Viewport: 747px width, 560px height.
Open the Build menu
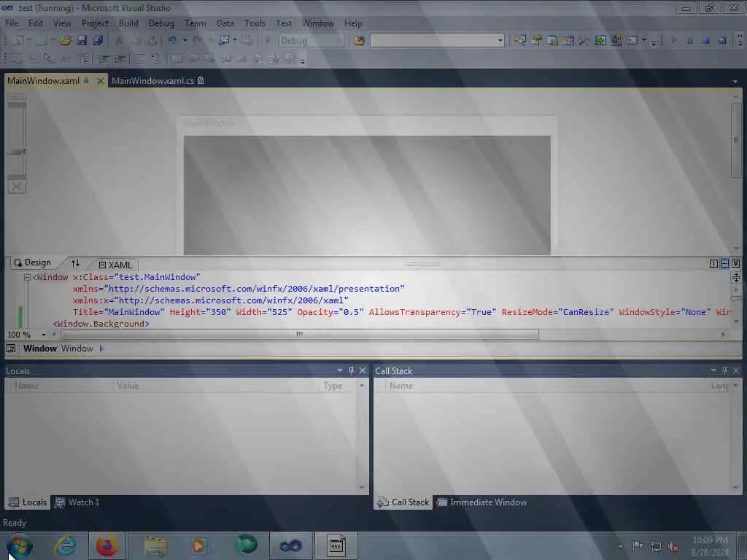128,23
